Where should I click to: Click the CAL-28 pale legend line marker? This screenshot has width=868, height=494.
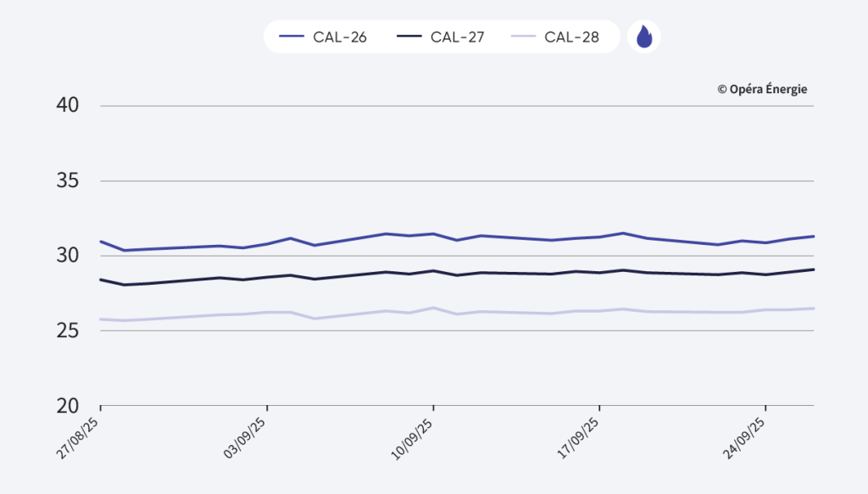[x=524, y=37]
